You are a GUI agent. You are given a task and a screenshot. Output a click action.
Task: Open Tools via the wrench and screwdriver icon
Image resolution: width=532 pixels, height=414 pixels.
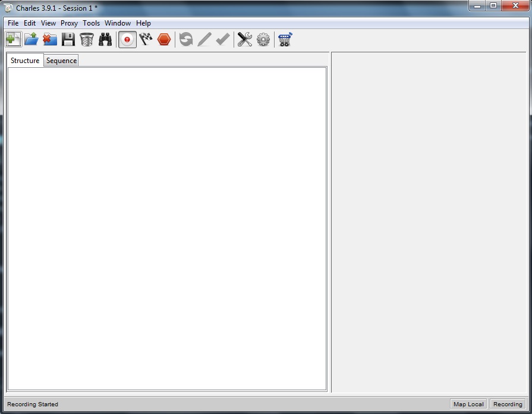coord(245,39)
